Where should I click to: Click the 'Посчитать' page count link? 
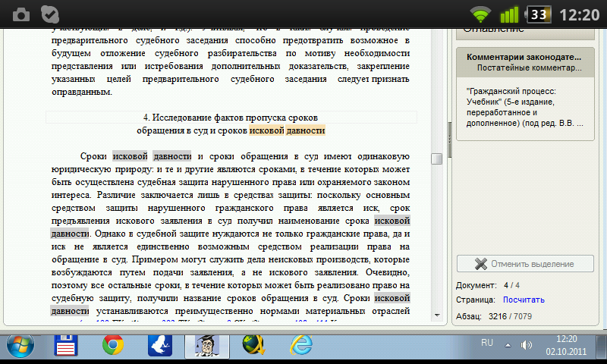(523, 300)
